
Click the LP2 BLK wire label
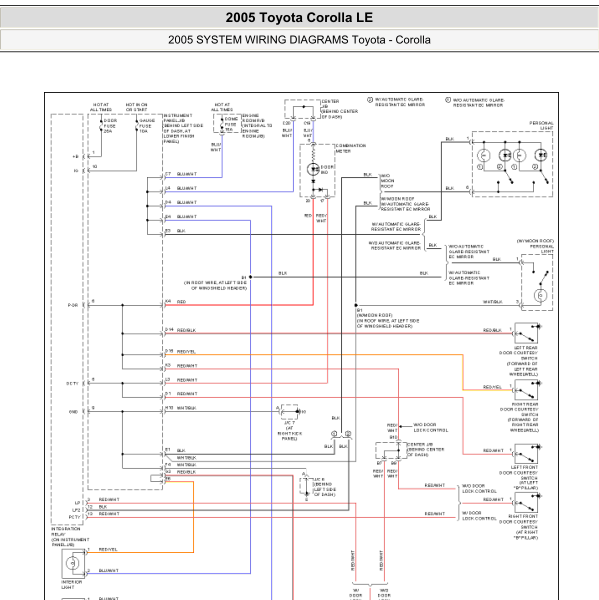(103, 507)
